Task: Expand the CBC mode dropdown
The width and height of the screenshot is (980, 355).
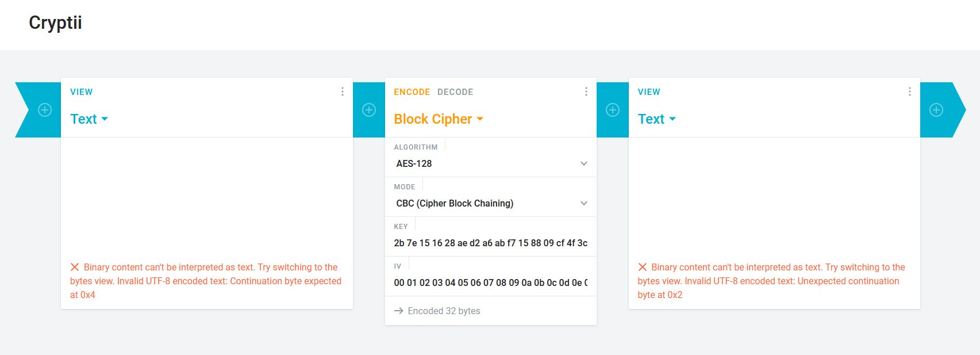Action: coord(491,203)
